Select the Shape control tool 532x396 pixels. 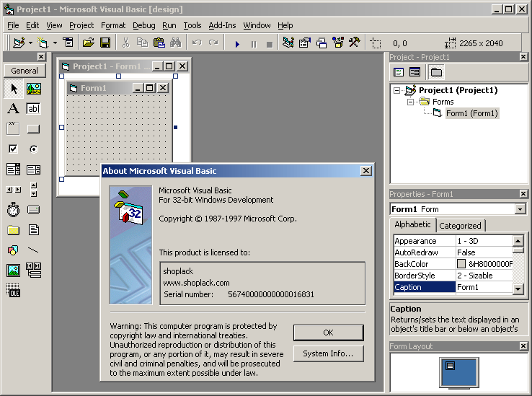[14, 250]
